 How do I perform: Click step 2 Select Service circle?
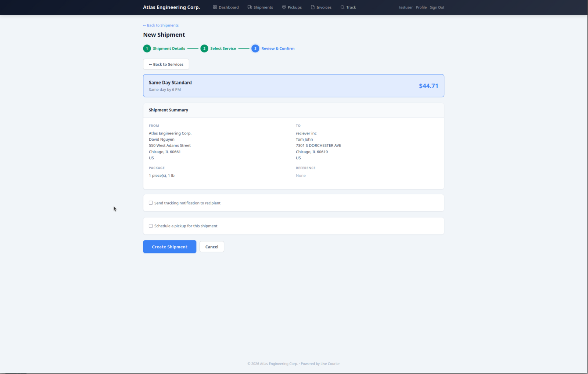point(204,48)
